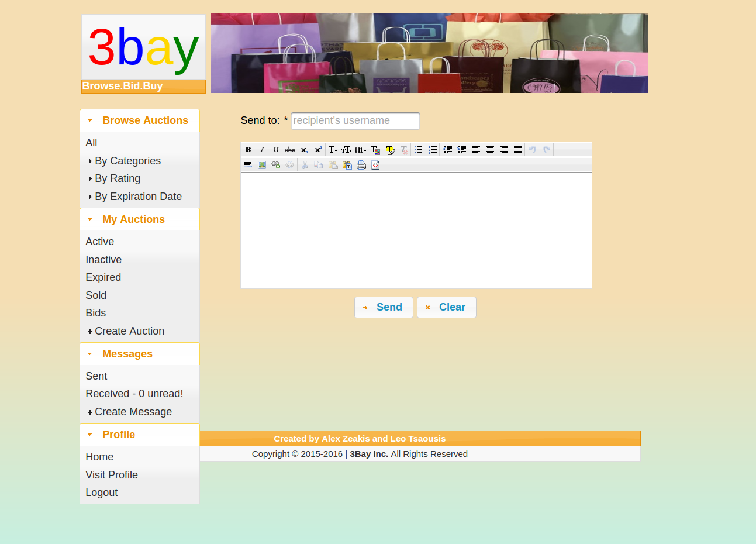This screenshot has width=756, height=544.
Task: Clear the message form
Action: [x=447, y=307]
